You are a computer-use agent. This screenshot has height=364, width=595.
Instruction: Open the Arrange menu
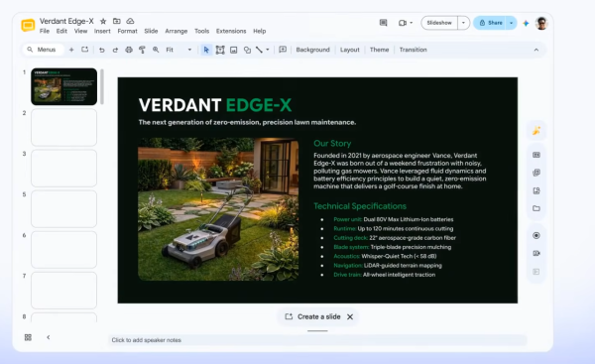(x=177, y=31)
